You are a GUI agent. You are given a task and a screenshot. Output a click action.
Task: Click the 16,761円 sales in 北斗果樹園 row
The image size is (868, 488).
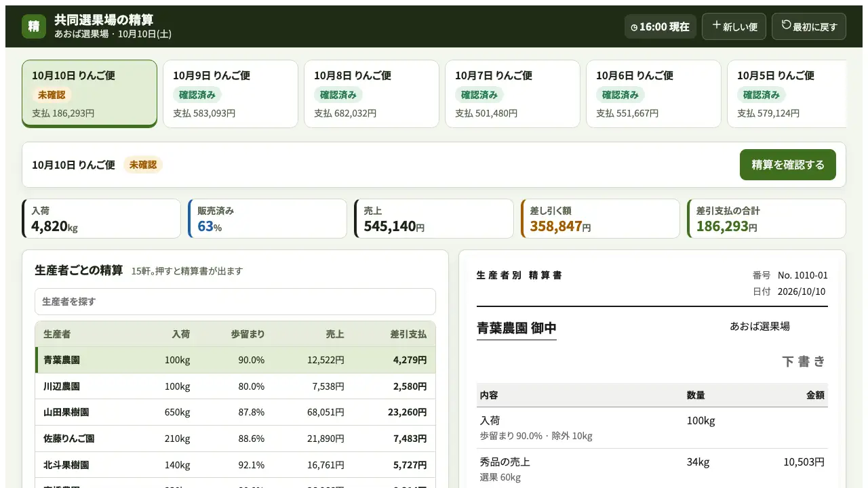[325, 465]
